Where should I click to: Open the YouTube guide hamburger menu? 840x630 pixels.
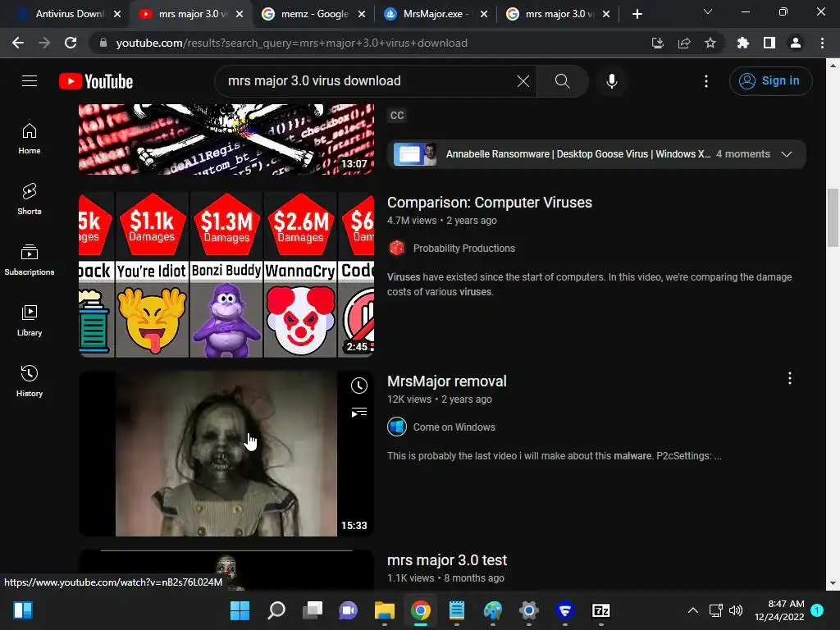[x=30, y=81]
